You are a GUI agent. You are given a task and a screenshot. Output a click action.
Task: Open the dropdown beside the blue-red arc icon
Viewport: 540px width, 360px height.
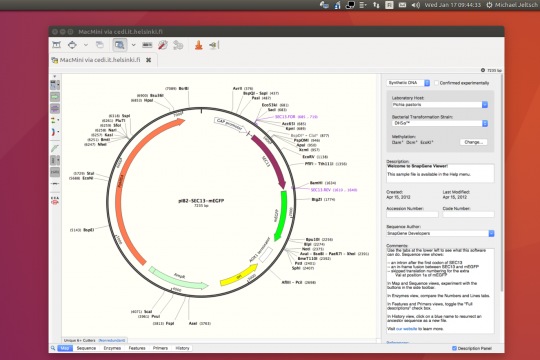tap(58, 132)
